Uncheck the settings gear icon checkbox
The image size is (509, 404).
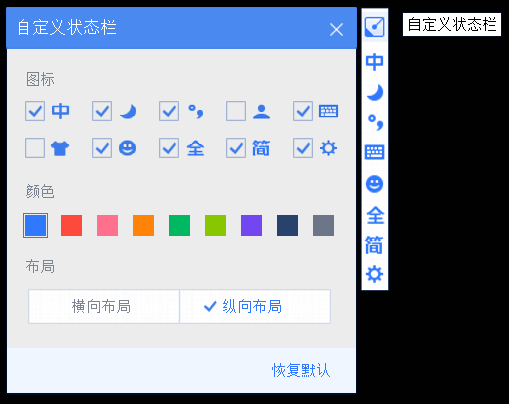(x=303, y=148)
